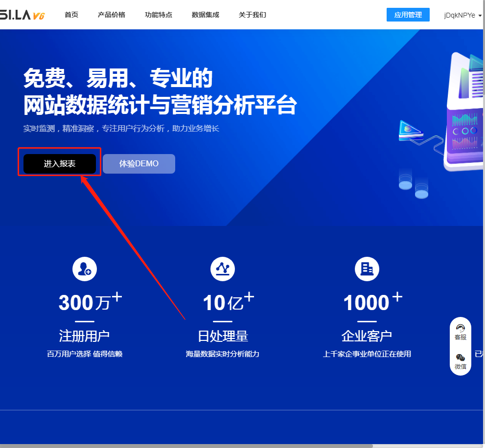Screen dimensions: 485x448
Task: Click the triangular play graphic in illustration
Action: click(410, 131)
